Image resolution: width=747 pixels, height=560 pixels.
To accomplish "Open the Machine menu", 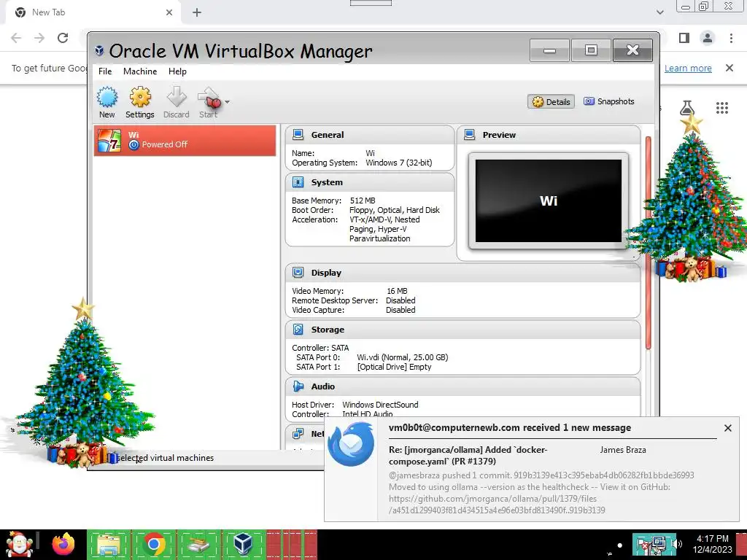I will tap(140, 71).
